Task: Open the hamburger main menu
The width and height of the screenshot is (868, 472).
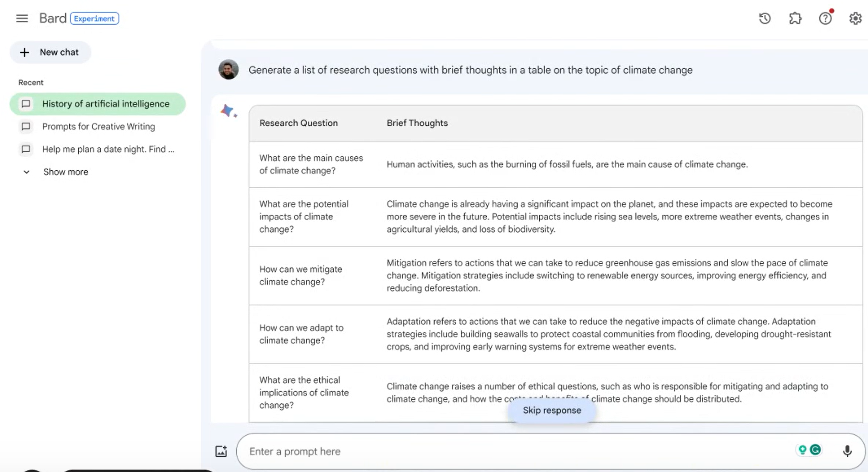Action: click(x=22, y=18)
